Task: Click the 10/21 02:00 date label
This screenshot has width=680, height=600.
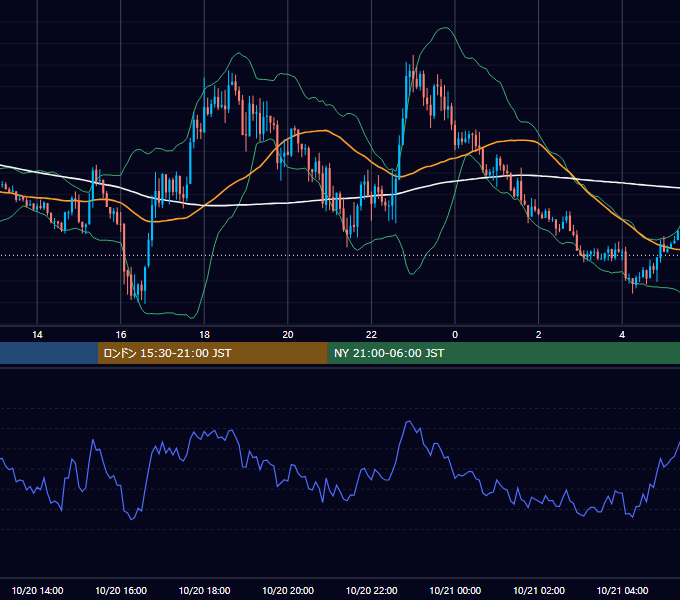Action: click(x=539, y=590)
